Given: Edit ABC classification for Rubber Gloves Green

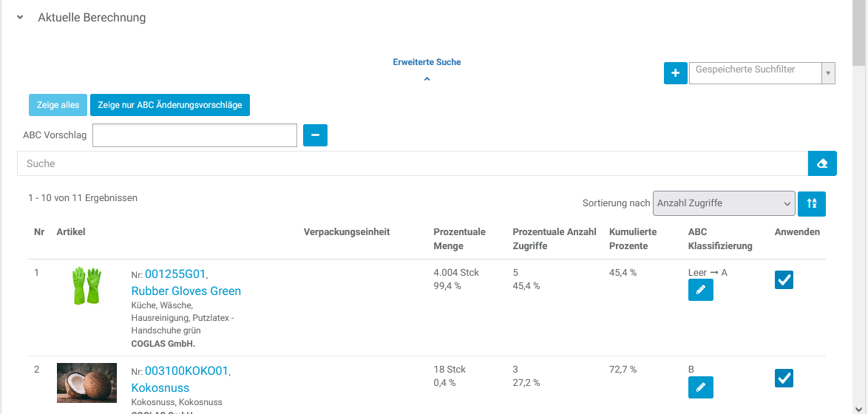Looking at the screenshot, I should pyautogui.click(x=700, y=290).
